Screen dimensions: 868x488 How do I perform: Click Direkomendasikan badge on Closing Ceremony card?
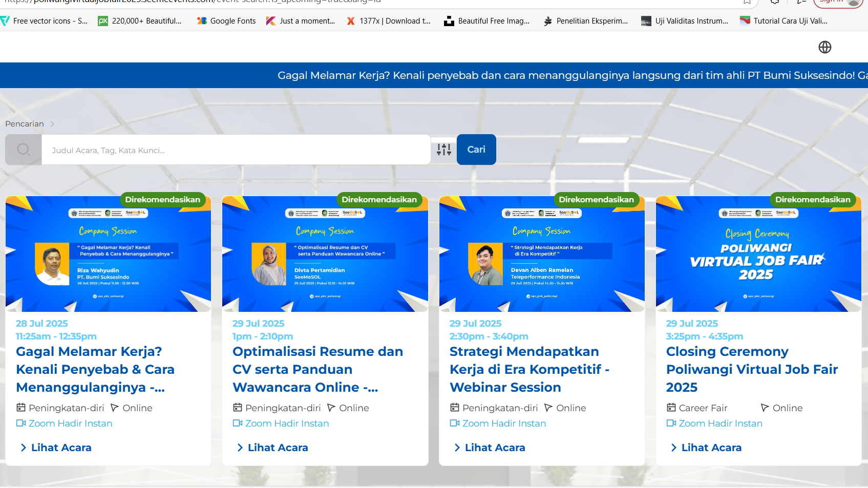point(813,200)
